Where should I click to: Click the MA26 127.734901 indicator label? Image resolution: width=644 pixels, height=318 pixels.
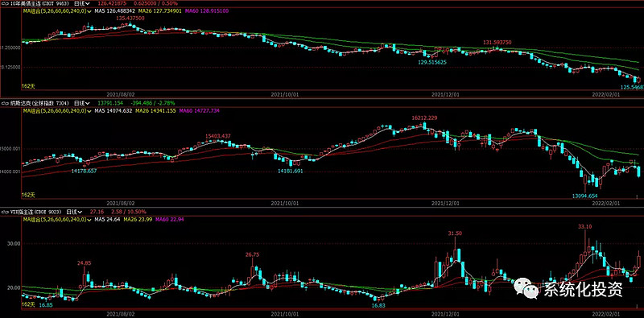(159, 12)
